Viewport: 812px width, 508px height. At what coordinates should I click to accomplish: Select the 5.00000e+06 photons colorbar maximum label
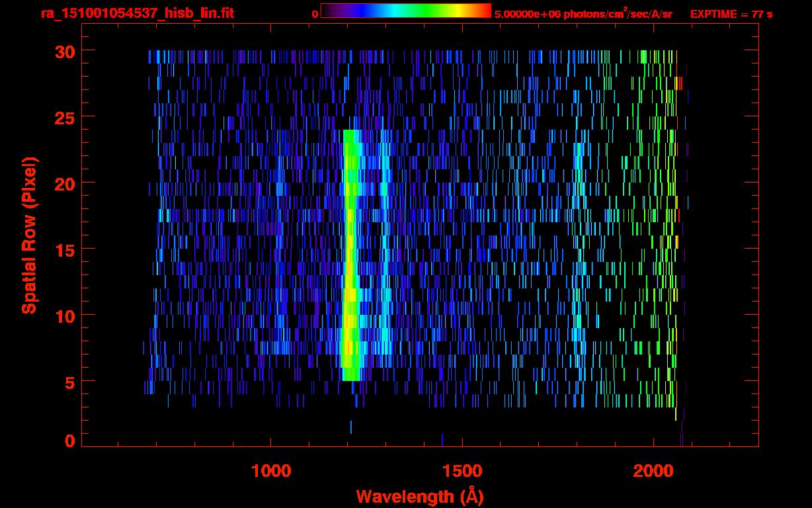[583, 14]
